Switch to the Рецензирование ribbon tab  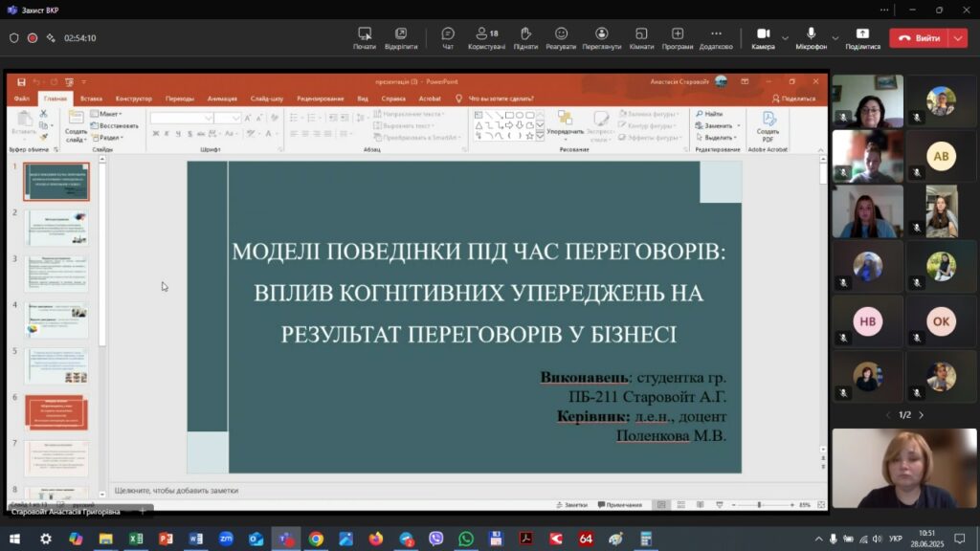pyautogui.click(x=321, y=99)
